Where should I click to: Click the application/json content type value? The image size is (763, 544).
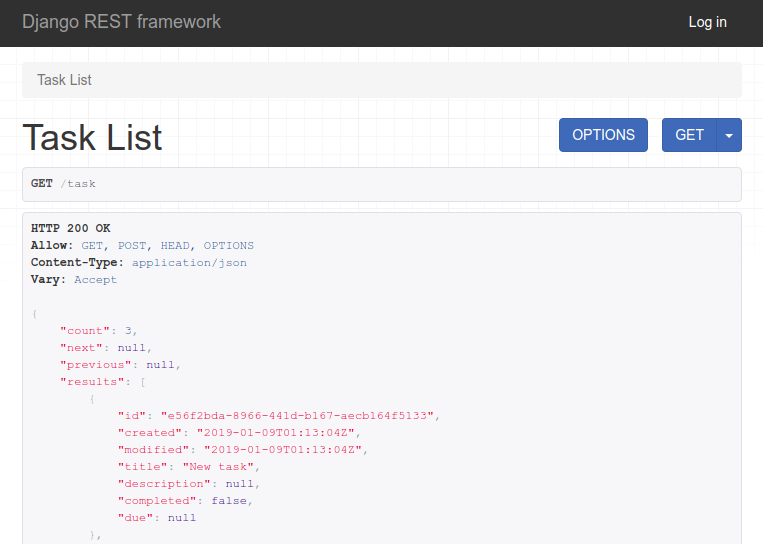pos(189,262)
